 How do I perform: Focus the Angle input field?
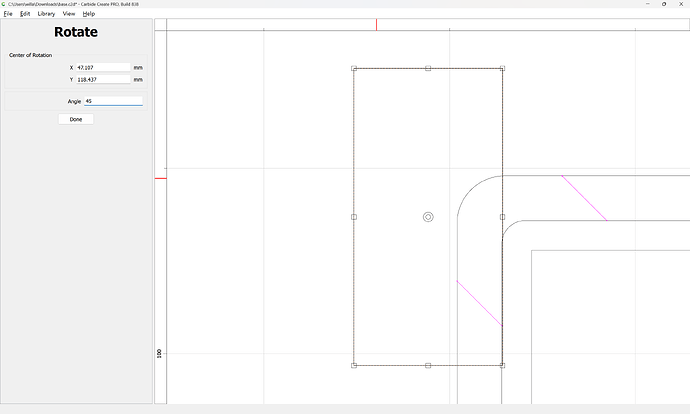coord(112,101)
